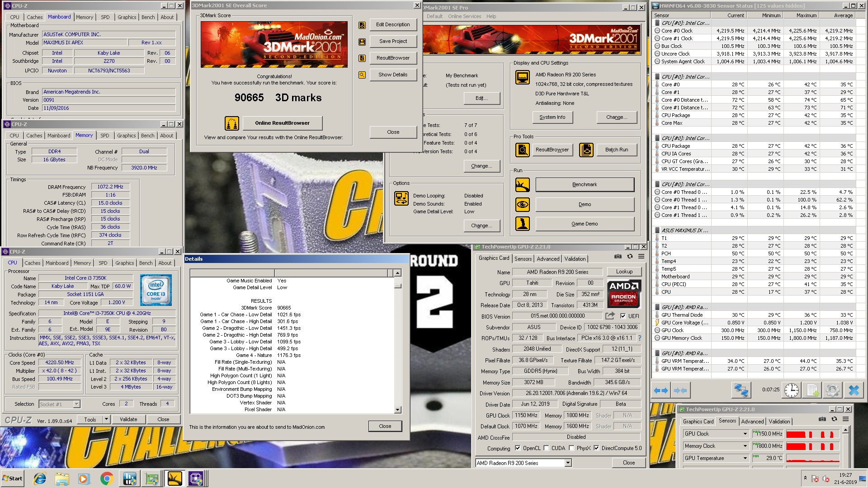The height and width of the screenshot is (488, 868).
Task: Click the HWiNFO clock reset icon
Action: [792, 390]
